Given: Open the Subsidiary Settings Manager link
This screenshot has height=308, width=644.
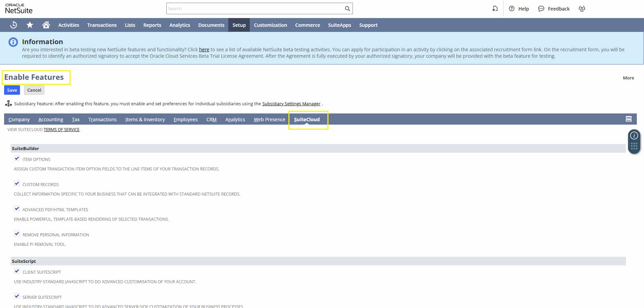Looking at the screenshot, I should click(x=291, y=104).
